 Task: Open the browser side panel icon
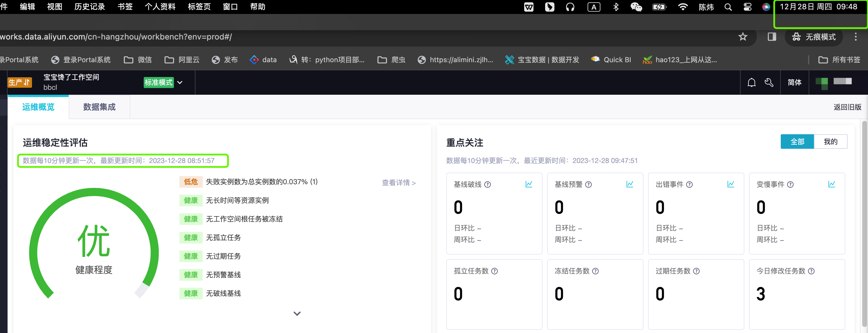point(772,37)
